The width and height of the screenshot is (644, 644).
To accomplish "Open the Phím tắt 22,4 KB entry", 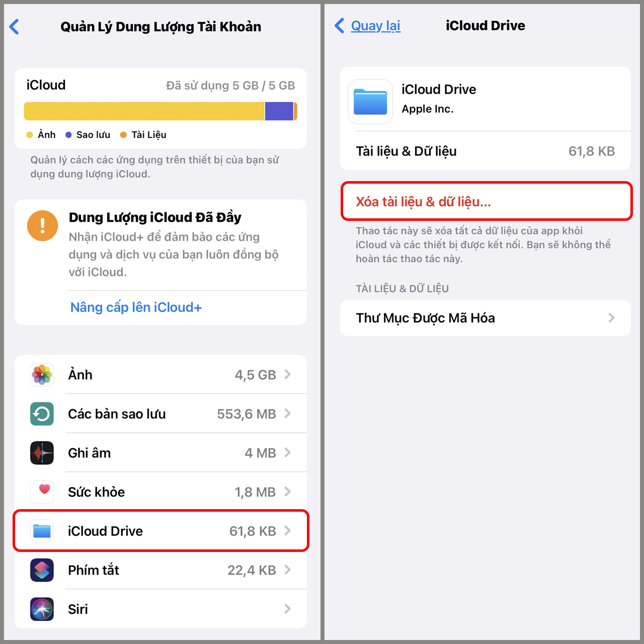I will [161, 570].
